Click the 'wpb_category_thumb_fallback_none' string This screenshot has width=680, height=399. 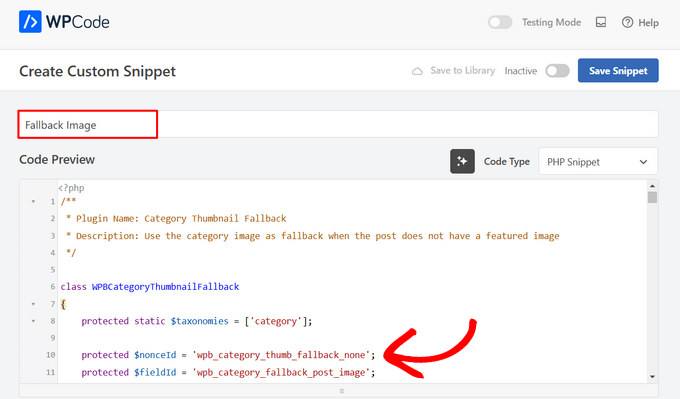(x=281, y=355)
